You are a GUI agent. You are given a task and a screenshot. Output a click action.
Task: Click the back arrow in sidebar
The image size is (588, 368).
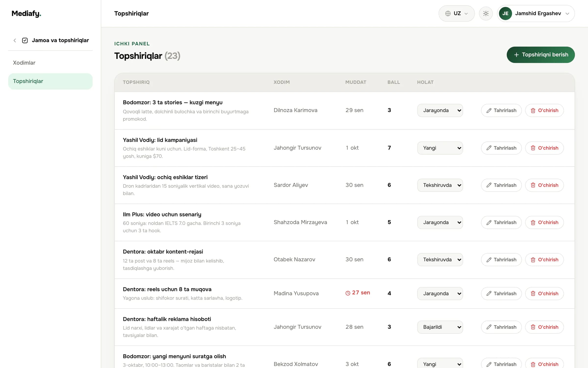(x=15, y=40)
